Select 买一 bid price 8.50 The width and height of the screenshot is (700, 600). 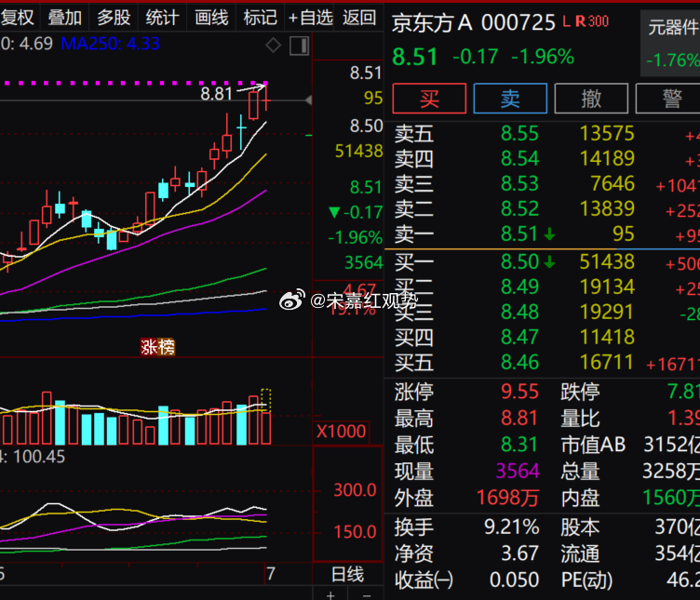[x=519, y=261]
